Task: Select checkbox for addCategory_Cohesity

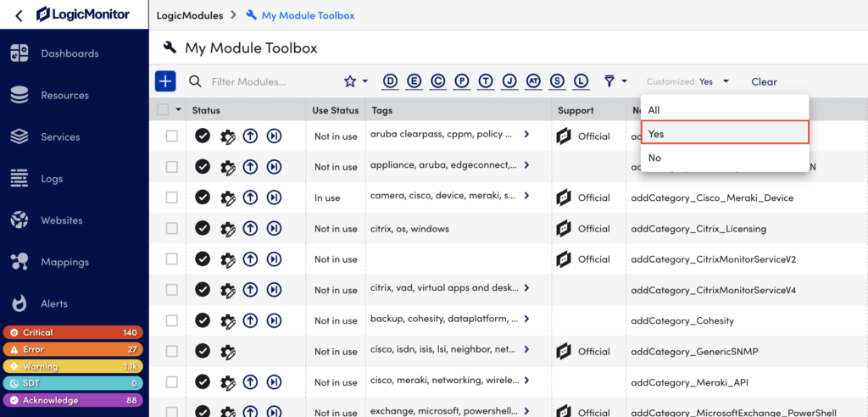Action: [171, 320]
